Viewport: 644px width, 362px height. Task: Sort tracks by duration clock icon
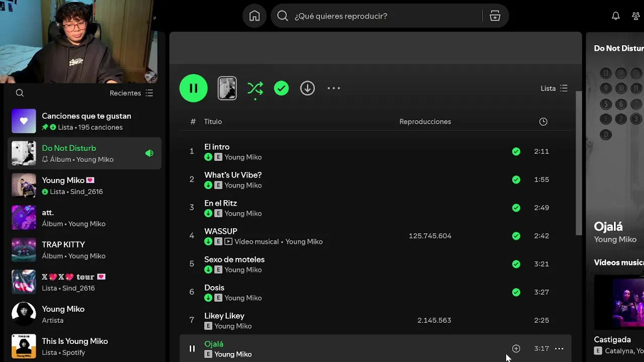click(543, 122)
